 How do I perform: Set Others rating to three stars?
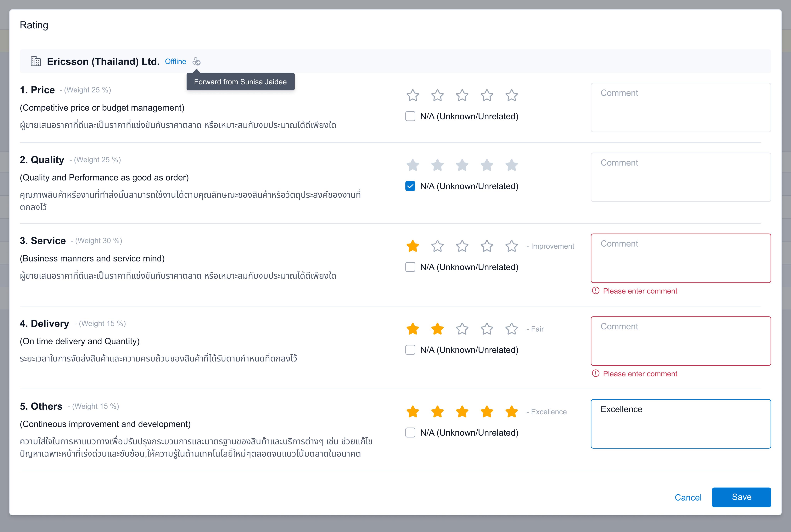[462, 412]
